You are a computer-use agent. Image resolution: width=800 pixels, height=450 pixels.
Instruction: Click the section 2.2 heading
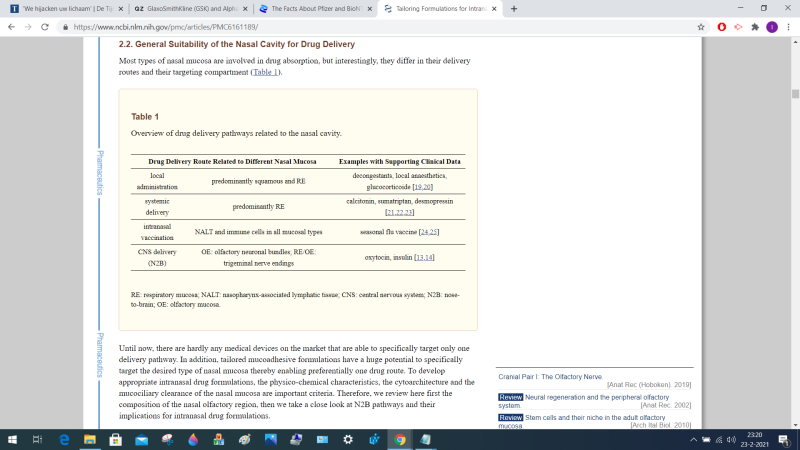(237, 44)
